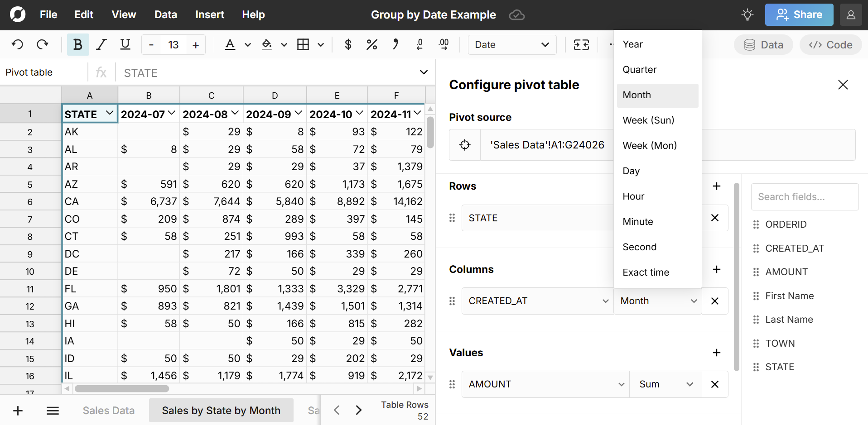Open the 2024-07 column header filter
Screen dimensions: 868x425
(x=171, y=114)
